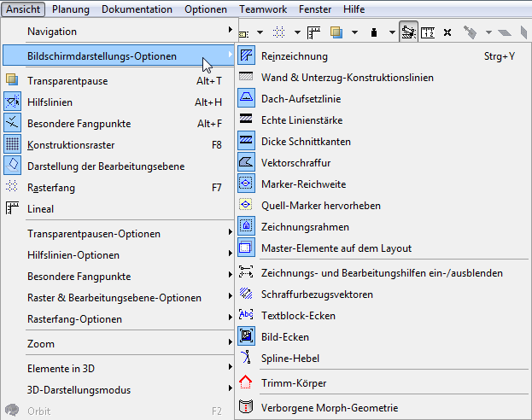Click the Zeichnungsrahmen icon
This screenshot has width=532, height=420.
[x=246, y=226]
